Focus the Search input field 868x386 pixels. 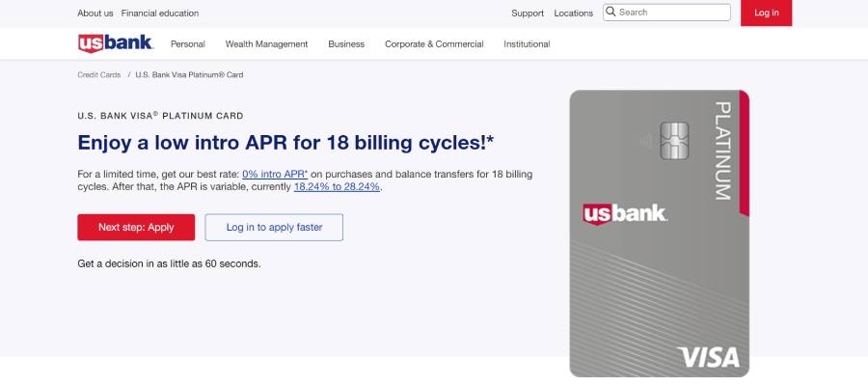pyautogui.click(x=666, y=13)
